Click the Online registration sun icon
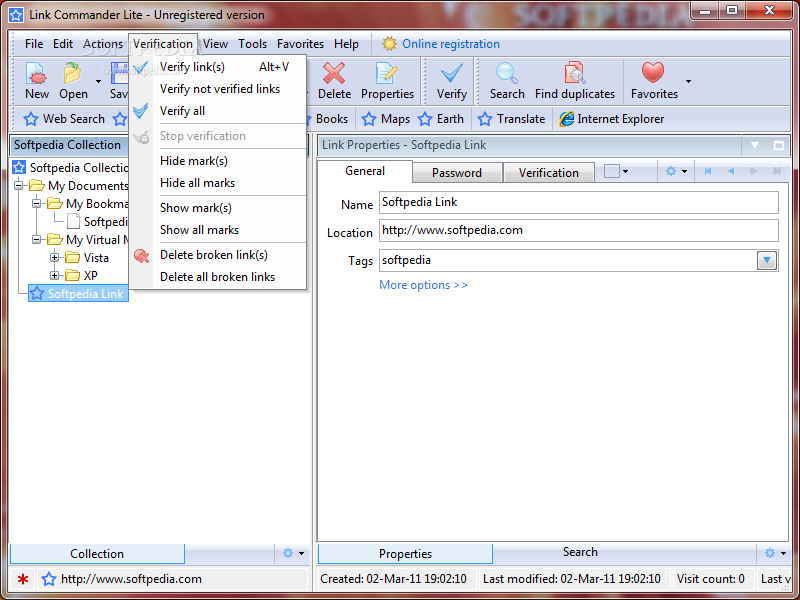800x600 pixels. [389, 44]
